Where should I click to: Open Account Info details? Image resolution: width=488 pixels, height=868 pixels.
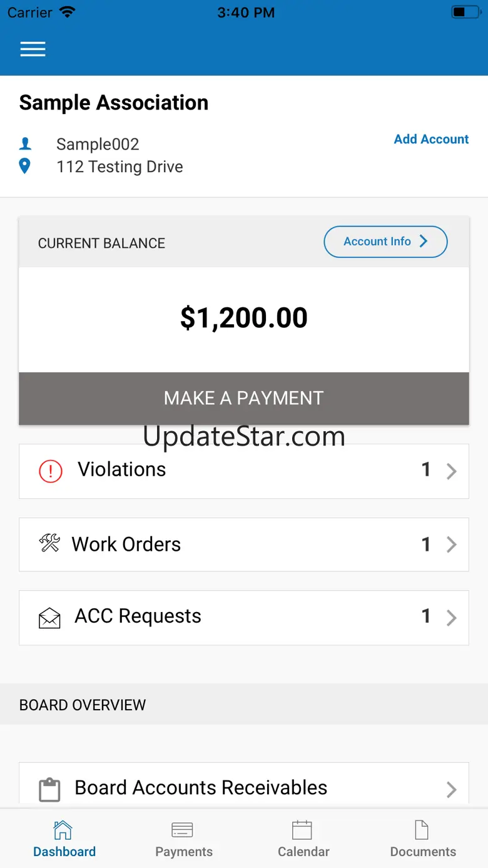(385, 242)
